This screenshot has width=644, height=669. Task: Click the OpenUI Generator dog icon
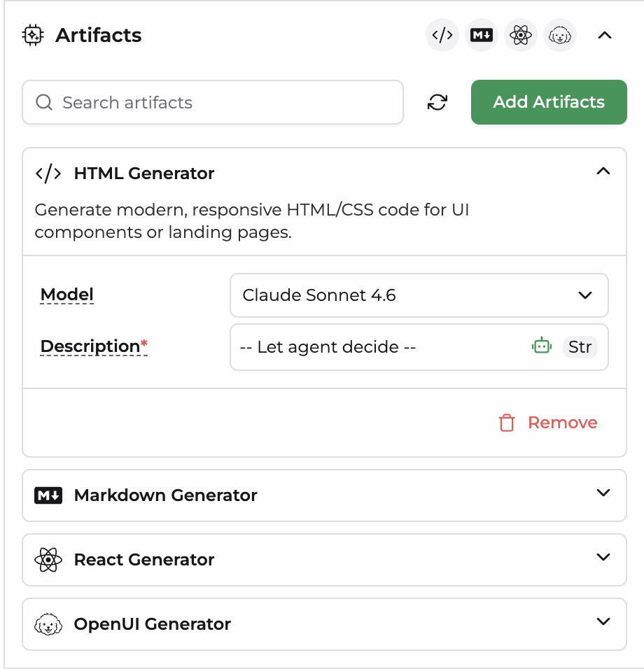[x=48, y=624]
